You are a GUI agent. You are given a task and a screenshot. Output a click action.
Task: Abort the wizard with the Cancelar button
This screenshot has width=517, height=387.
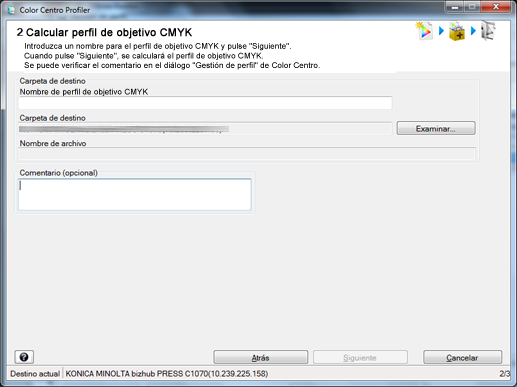462,357
